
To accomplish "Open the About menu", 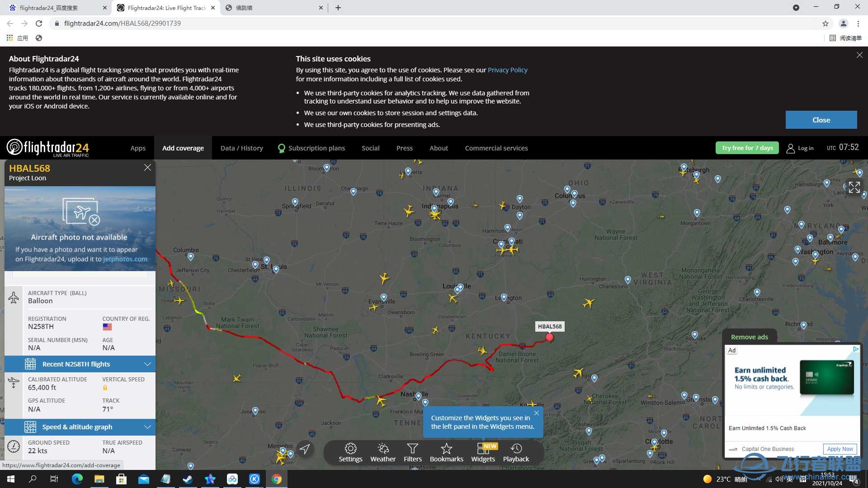I will [x=439, y=148].
